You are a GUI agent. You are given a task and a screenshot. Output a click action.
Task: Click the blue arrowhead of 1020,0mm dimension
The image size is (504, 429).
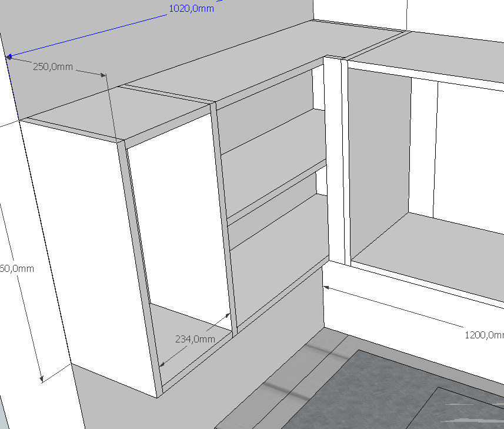8,56
